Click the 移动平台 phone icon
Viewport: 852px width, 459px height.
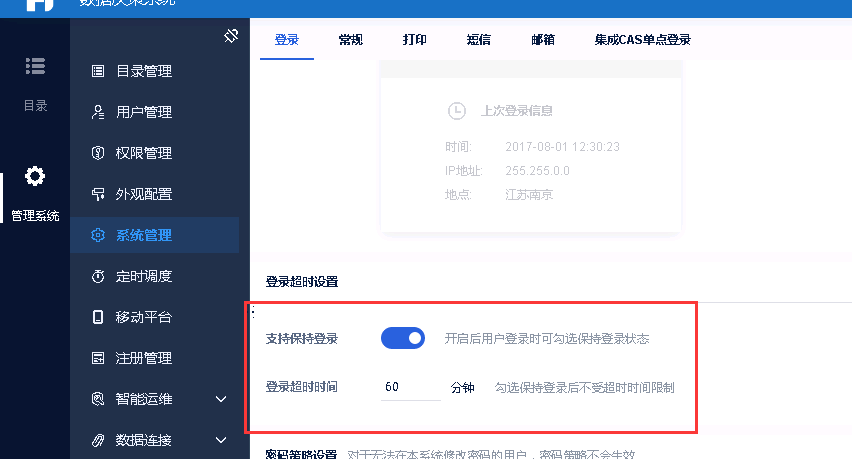(98, 317)
